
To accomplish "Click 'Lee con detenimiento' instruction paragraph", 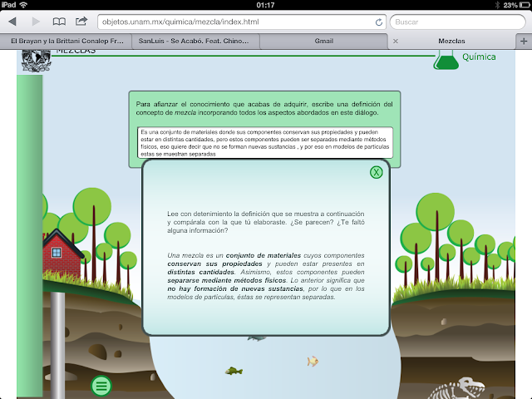I will (266, 222).
